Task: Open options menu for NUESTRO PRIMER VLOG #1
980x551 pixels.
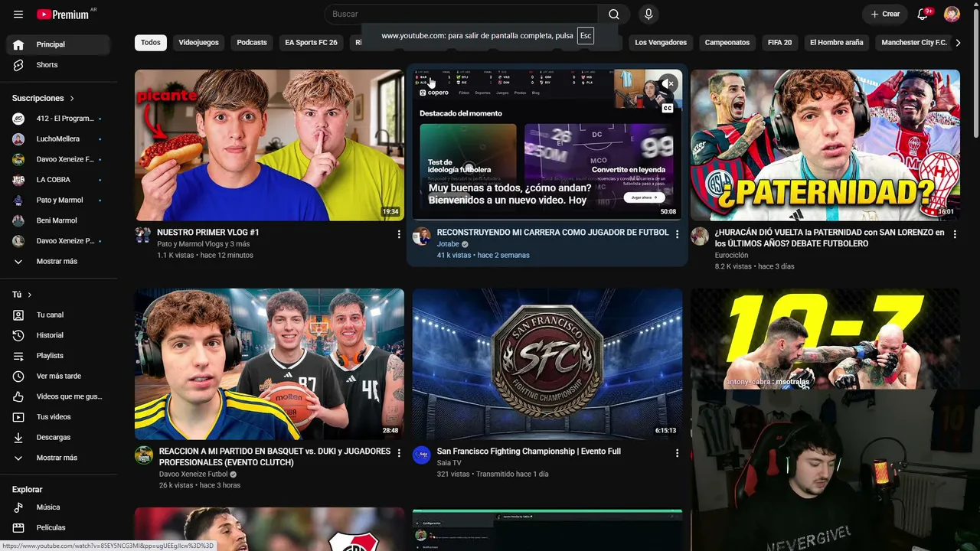Action: click(x=398, y=234)
